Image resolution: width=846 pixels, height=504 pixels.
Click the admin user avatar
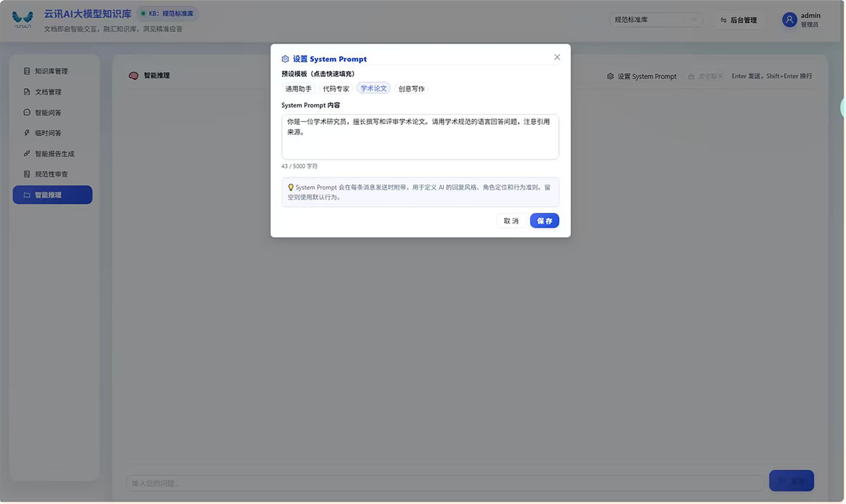(x=789, y=20)
